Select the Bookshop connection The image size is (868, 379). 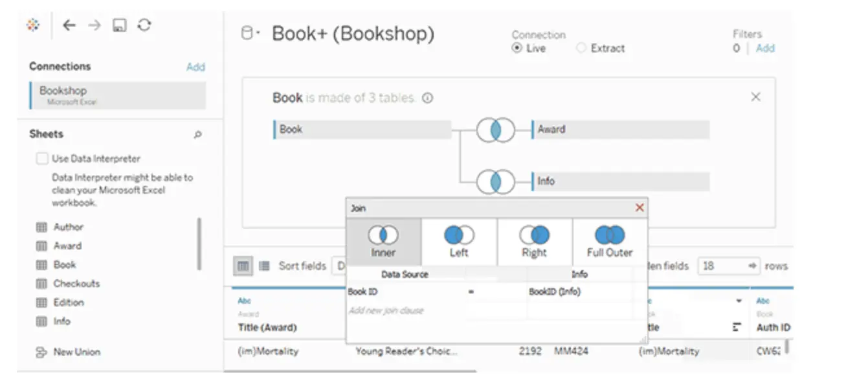pyautogui.click(x=118, y=95)
